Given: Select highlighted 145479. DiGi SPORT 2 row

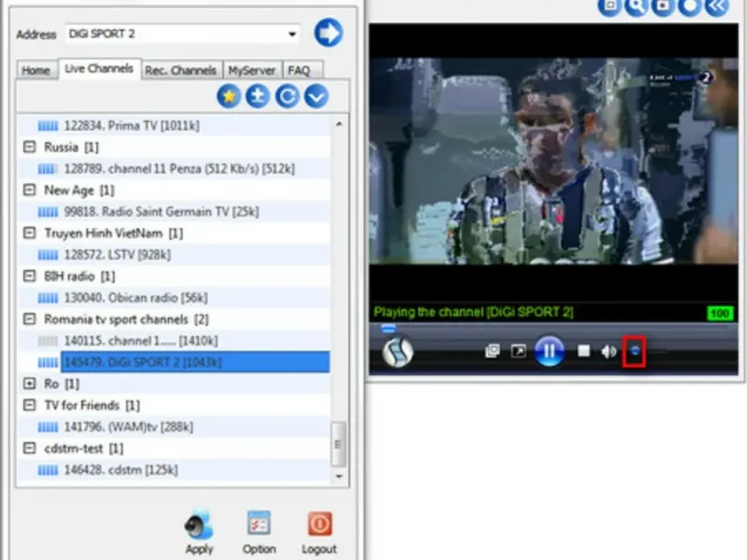Looking at the screenshot, I should tap(195, 362).
